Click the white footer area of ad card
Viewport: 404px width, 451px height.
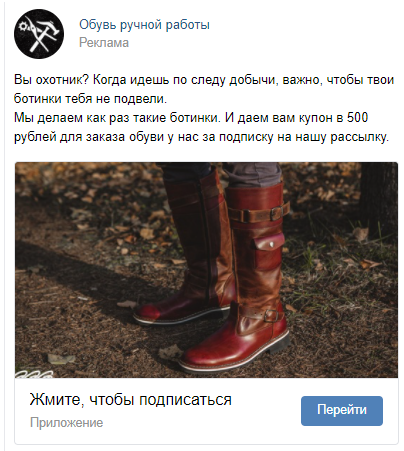[x=206, y=411]
